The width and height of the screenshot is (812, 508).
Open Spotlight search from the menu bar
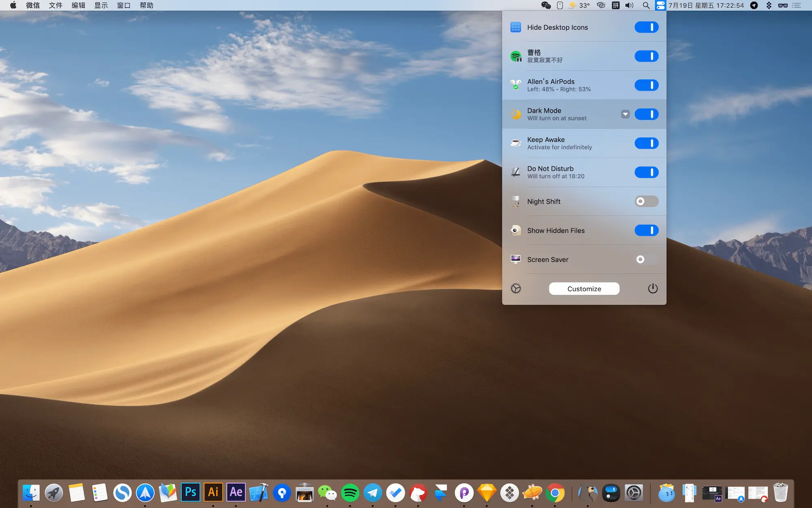[646, 5]
